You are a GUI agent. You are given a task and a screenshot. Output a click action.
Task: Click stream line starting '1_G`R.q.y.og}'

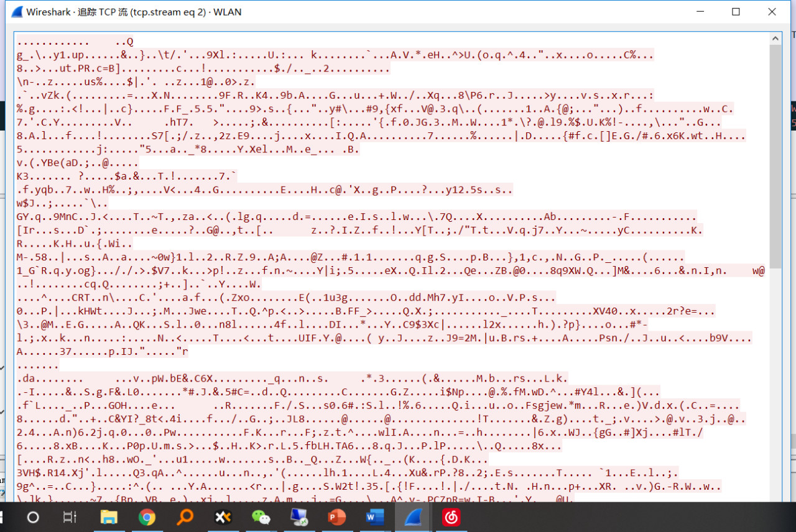391,271
